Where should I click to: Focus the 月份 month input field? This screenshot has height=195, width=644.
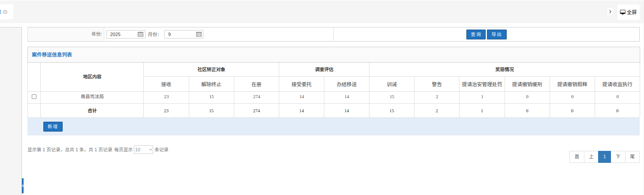pos(180,34)
